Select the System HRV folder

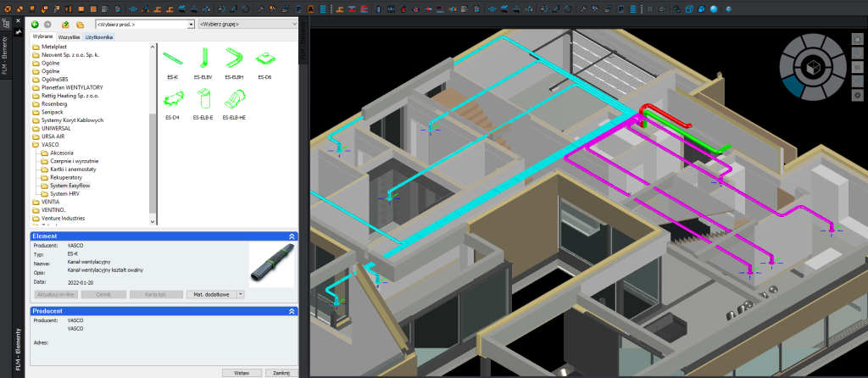tap(64, 193)
